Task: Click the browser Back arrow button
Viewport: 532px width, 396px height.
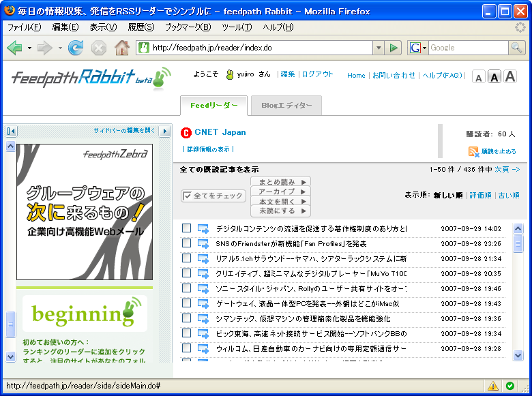Action: tap(14, 48)
